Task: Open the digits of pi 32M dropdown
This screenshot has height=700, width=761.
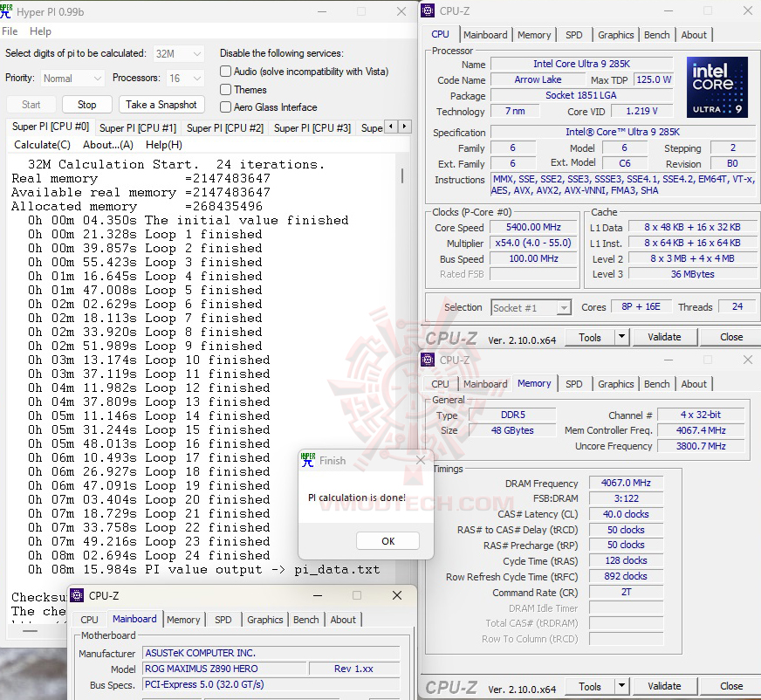Action: click(179, 53)
